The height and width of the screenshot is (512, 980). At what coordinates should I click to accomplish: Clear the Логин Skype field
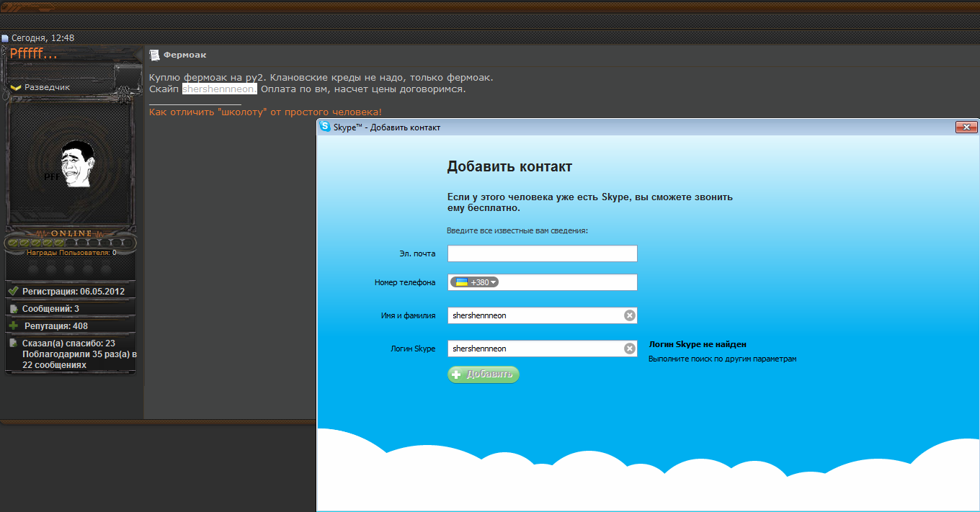pyautogui.click(x=629, y=349)
